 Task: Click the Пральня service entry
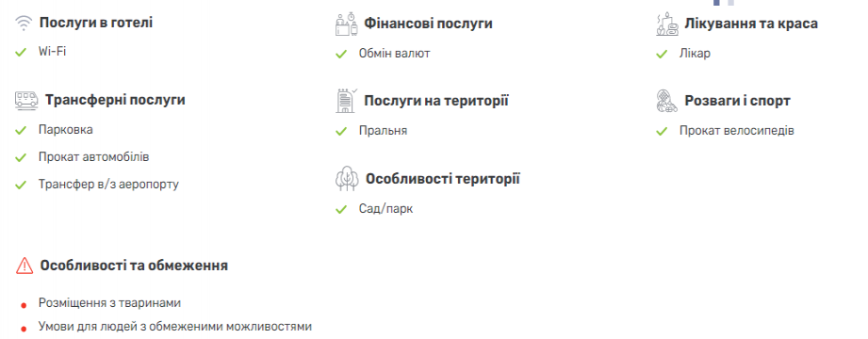pyautogui.click(x=383, y=131)
